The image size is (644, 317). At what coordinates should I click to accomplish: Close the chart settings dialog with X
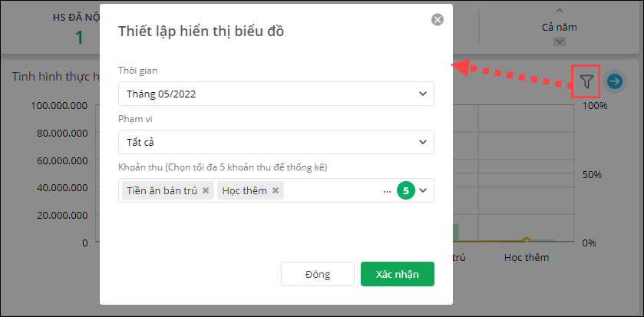[438, 20]
